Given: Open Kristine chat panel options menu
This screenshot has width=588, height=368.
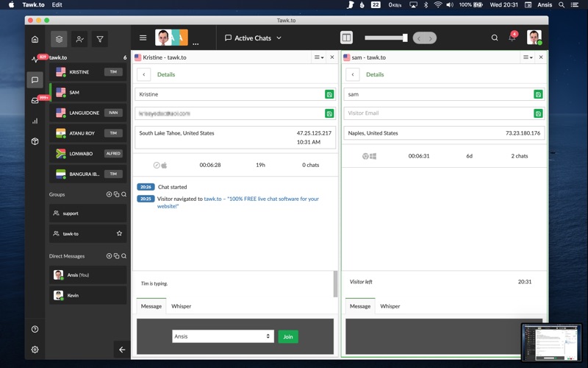Looking at the screenshot, I should [319, 57].
